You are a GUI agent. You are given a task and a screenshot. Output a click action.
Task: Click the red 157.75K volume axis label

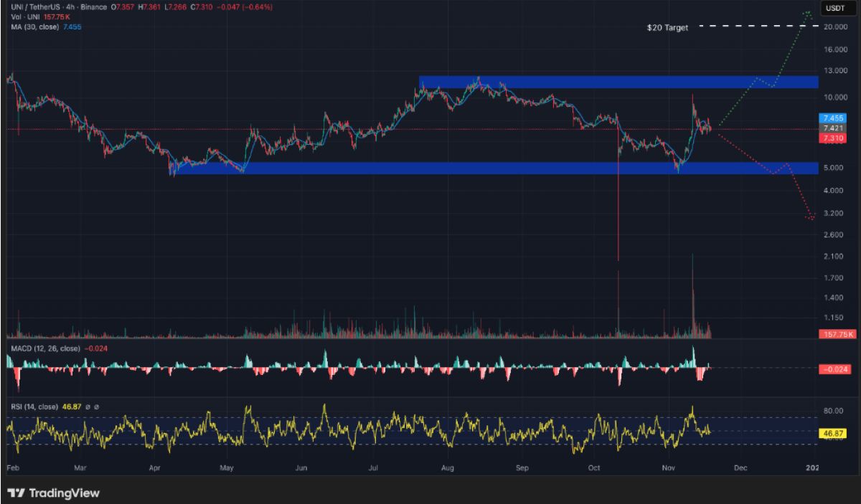point(836,334)
